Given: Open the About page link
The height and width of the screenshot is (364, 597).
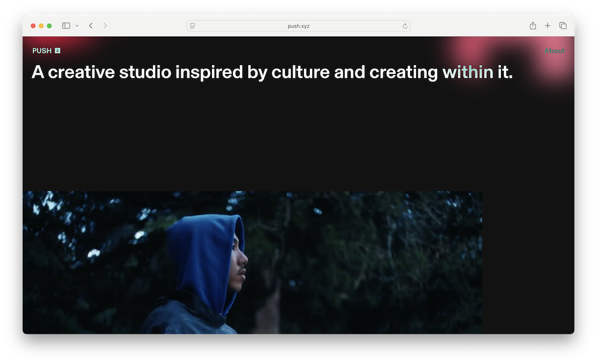Looking at the screenshot, I should [555, 51].
